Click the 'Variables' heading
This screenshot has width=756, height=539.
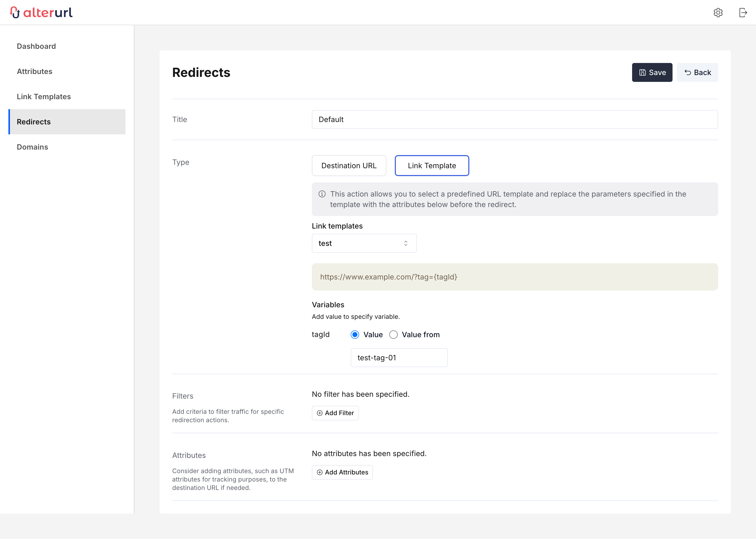pyautogui.click(x=328, y=305)
